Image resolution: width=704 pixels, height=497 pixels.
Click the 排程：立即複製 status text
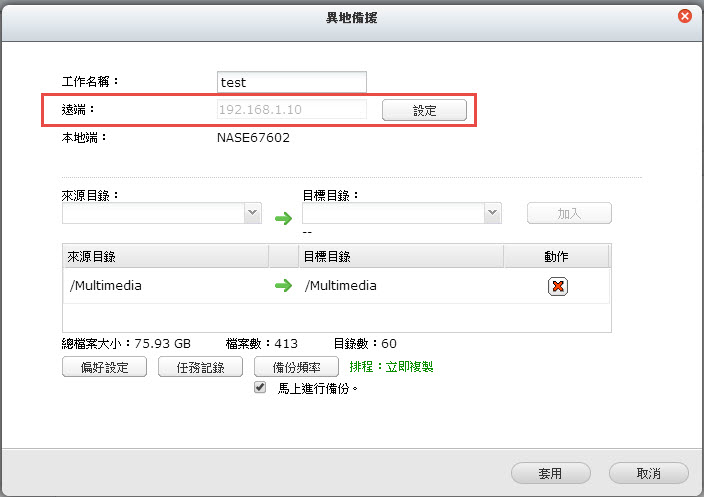(391, 367)
